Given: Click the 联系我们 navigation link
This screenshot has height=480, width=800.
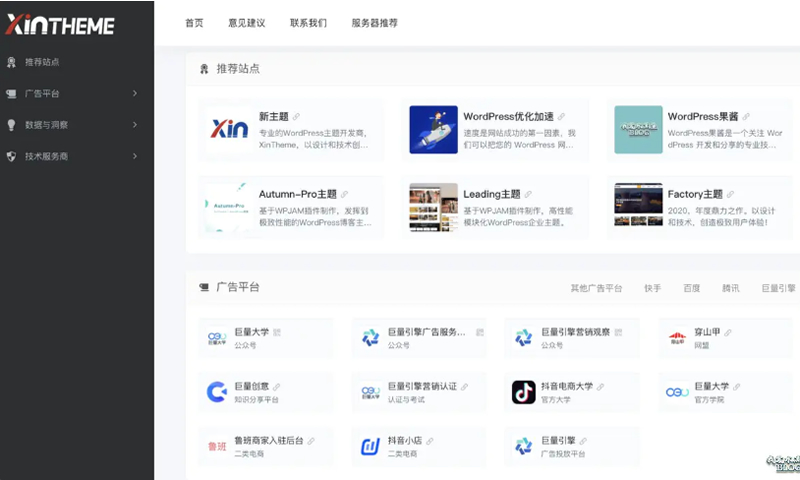Looking at the screenshot, I should pyautogui.click(x=308, y=23).
